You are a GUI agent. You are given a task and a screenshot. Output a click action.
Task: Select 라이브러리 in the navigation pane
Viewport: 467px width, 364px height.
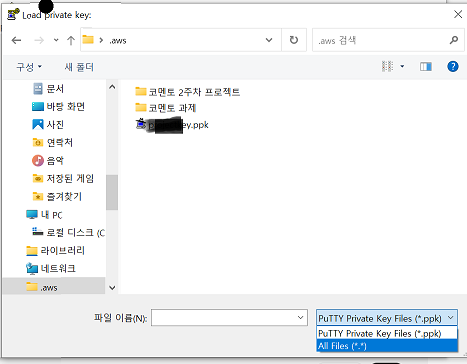coord(62,250)
